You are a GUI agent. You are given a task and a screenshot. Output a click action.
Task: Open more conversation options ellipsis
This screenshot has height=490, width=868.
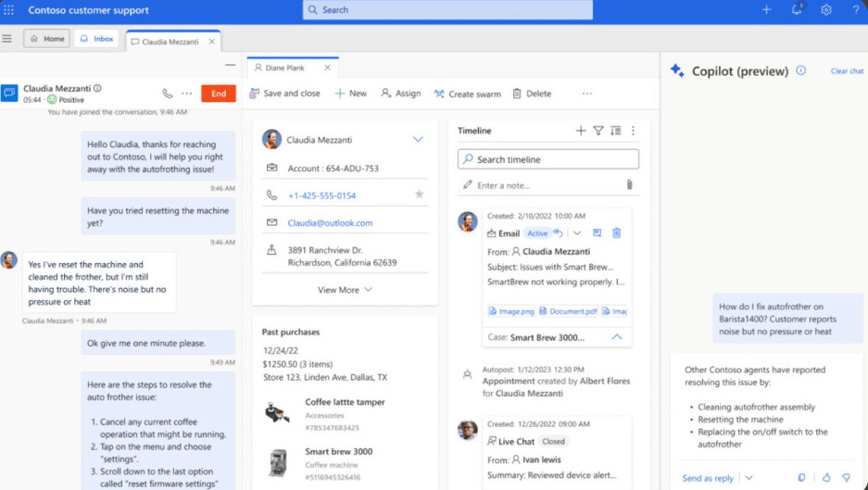(187, 94)
